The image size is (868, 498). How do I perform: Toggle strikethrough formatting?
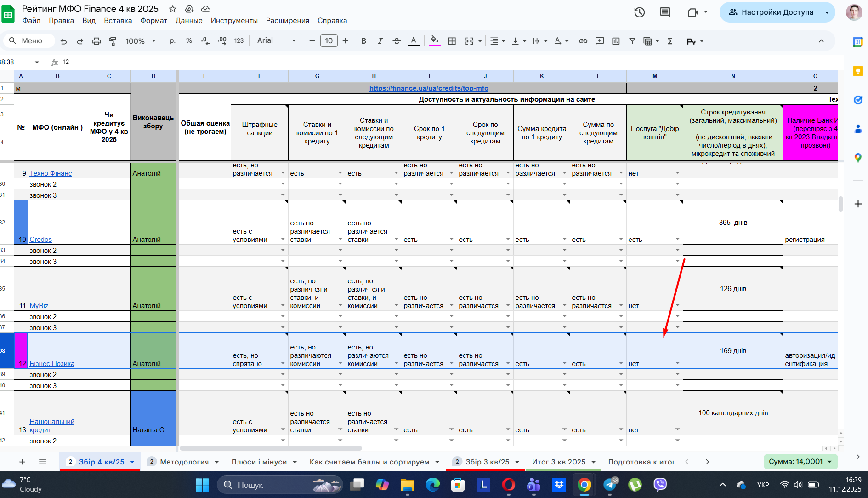397,41
